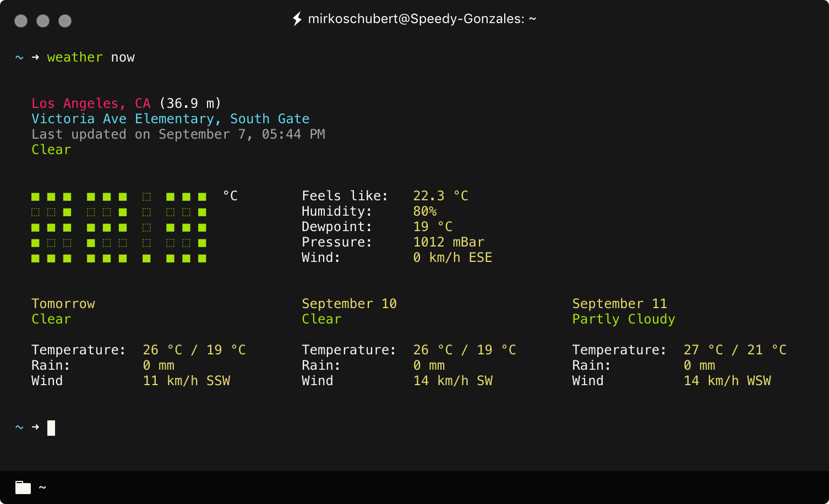
Task: Click the Humidity 80% value
Action: [425, 211]
